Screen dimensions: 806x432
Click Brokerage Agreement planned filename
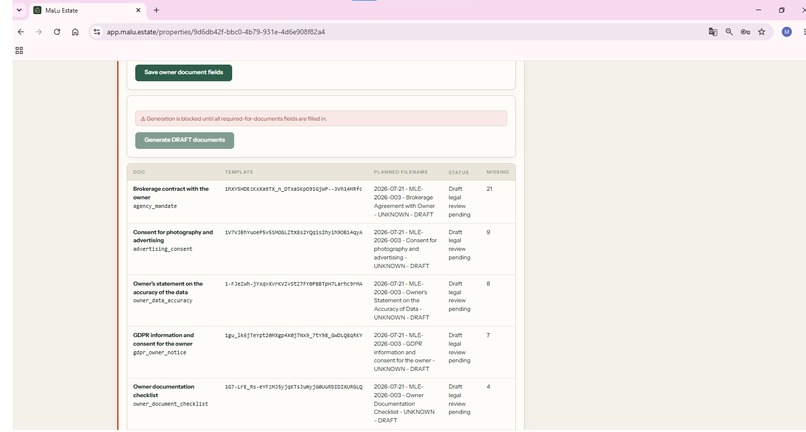(x=404, y=202)
